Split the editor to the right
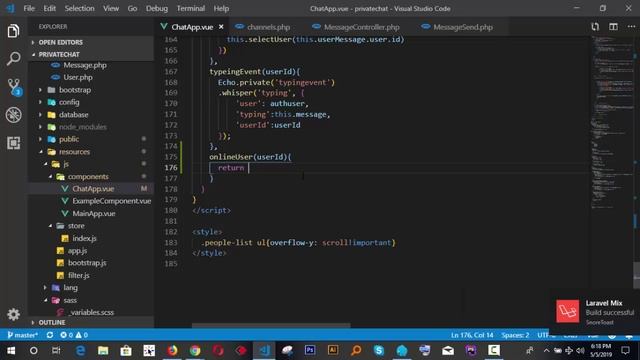 (613, 27)
